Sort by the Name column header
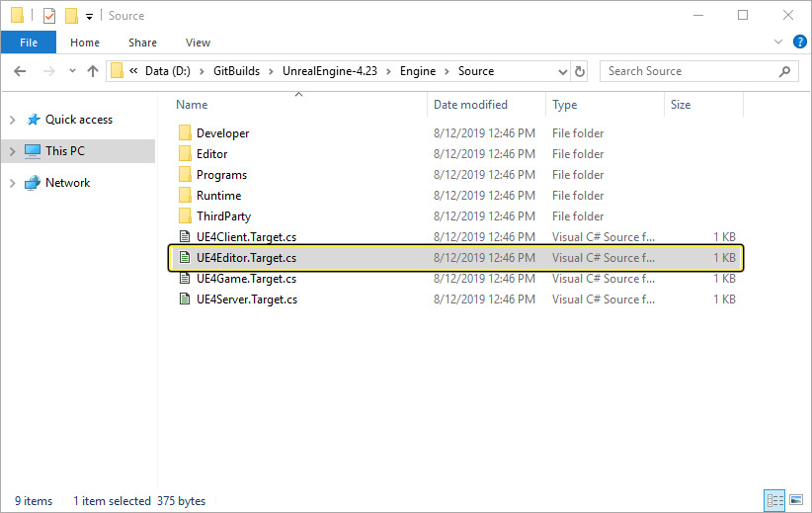The height and width of the screenshot is (513, 812). point(192,105)
